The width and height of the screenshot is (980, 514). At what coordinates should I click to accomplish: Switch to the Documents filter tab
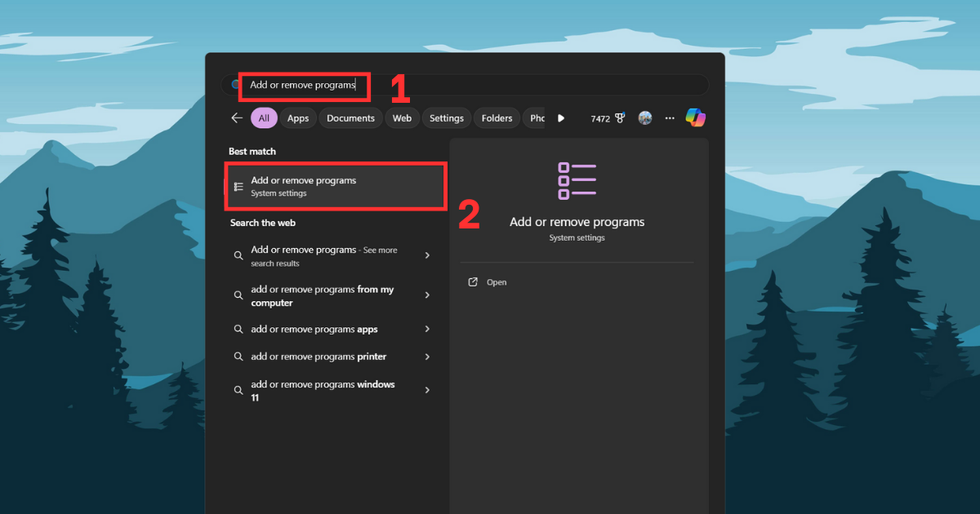click(350, 117)
